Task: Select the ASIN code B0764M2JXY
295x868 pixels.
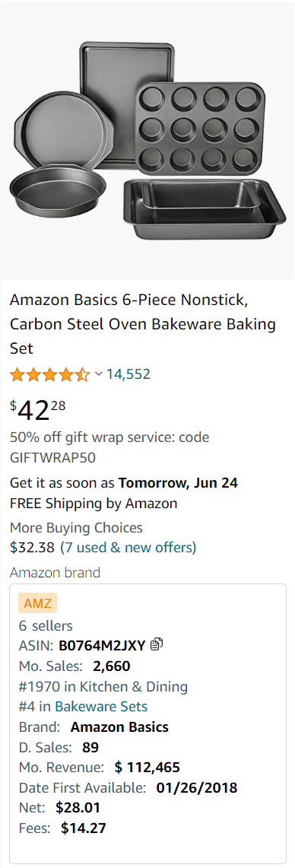Action: click(x=102, y=645)
